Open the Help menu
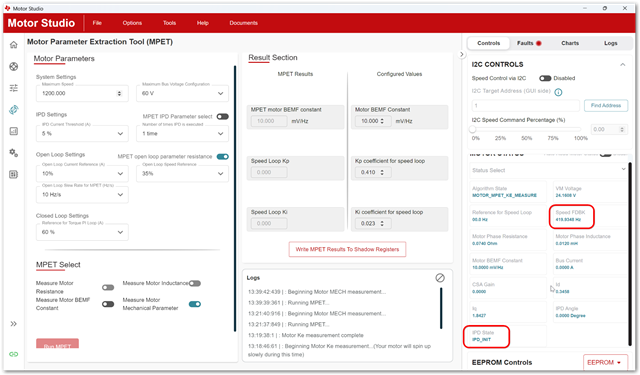 pyautogui.click(x=203, y=23)
